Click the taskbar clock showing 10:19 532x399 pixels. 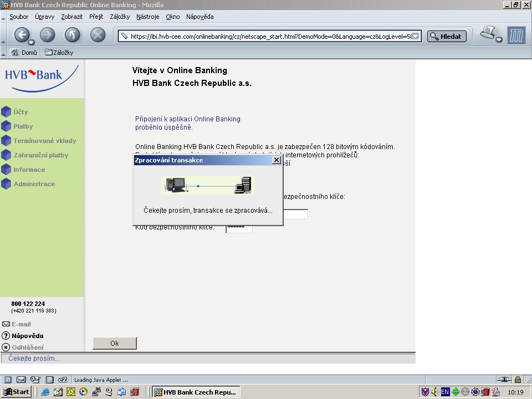point(516,392)
